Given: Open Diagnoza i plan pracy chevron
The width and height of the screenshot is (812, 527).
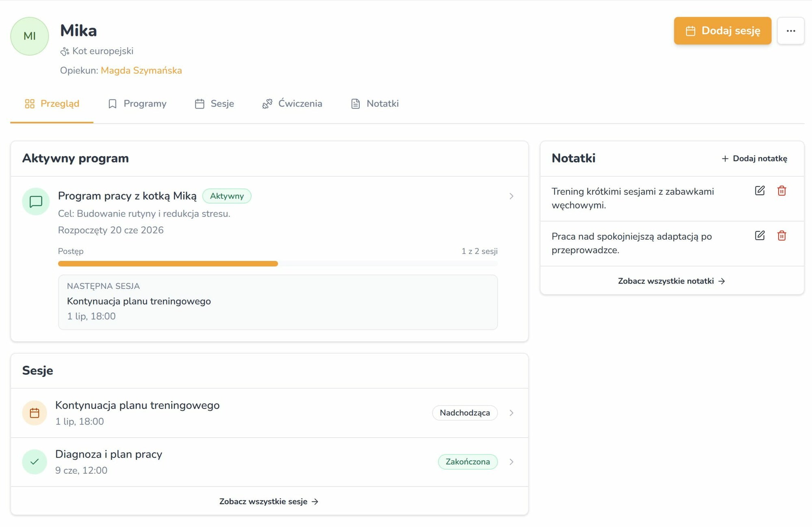Looking at the screenshot, I should coord(511,462).
